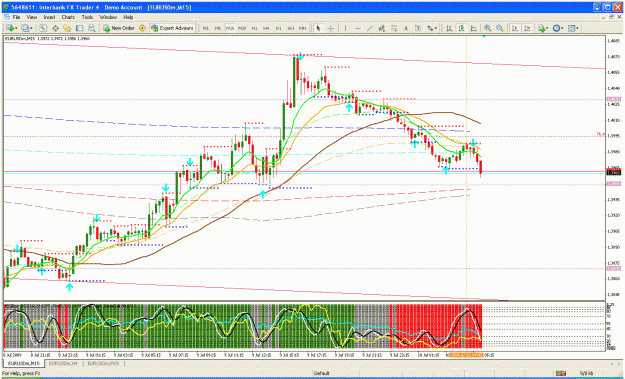Pick the Horizontal Line drawing tool
Viewport: 625px width, 379px height.
[x=358, y=28]
